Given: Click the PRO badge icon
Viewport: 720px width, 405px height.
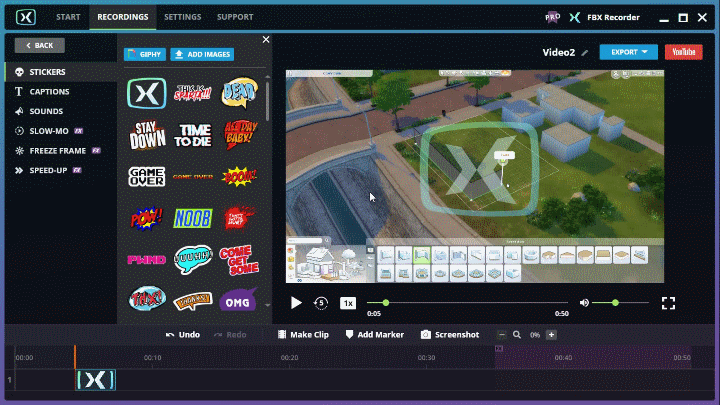Looking at the screenshot, I should coord(552,17).
